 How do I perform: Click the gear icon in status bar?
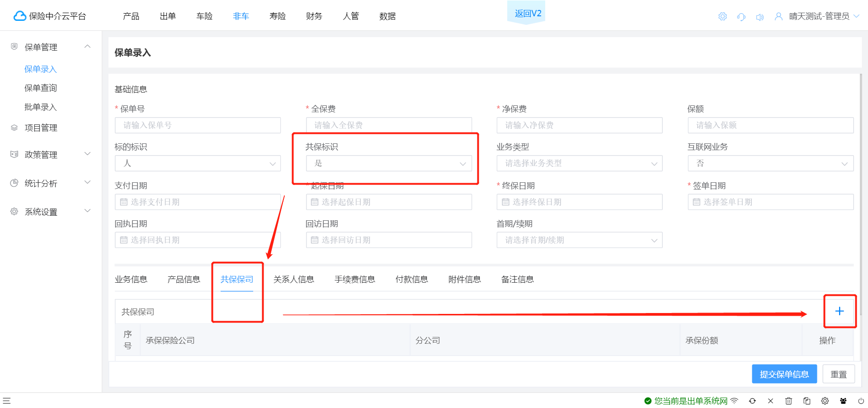click(x=825, y=401)
